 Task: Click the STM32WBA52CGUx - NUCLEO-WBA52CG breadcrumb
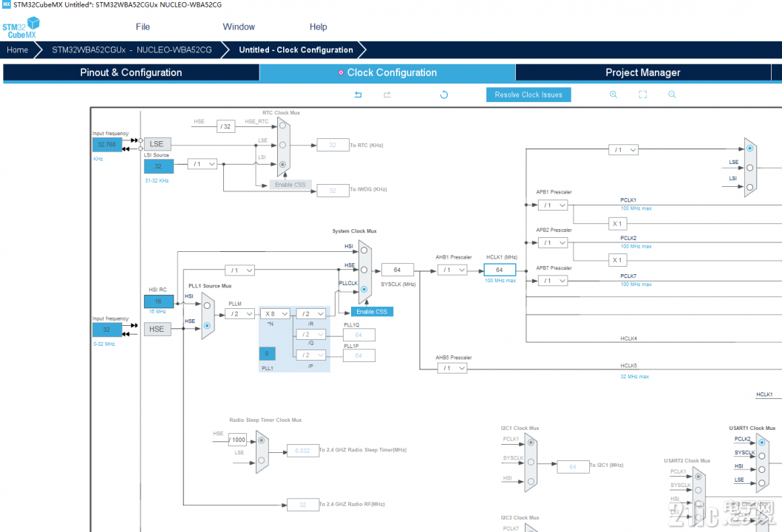coord(132,50)
